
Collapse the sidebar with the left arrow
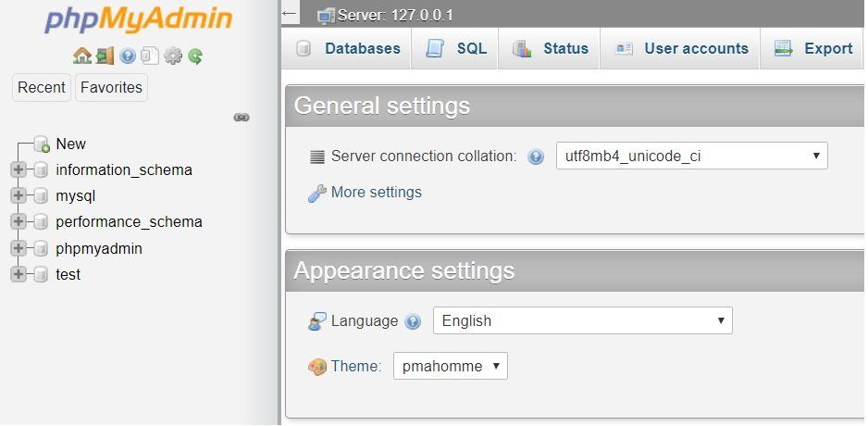(x=290, y=13)
